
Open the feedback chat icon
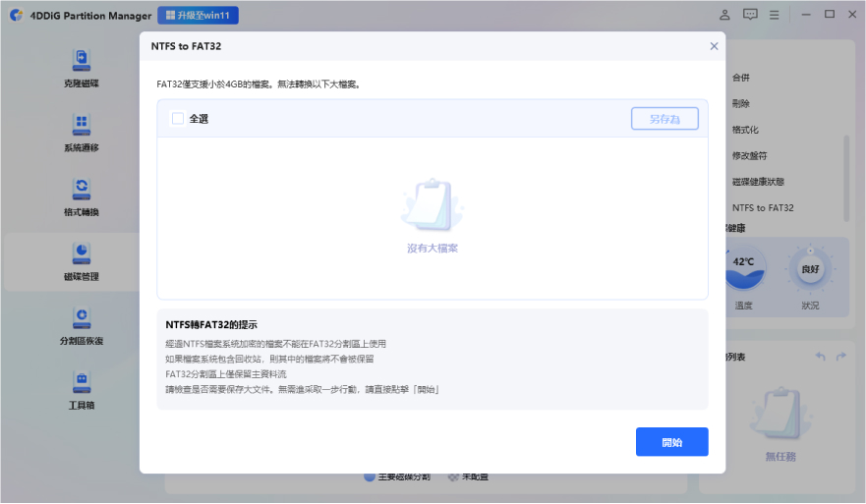[750, 15]
